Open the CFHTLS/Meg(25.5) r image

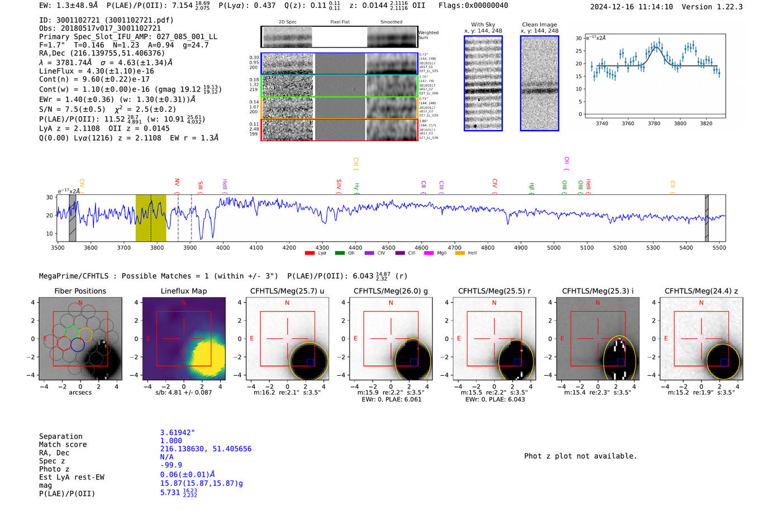(x=494, y=338)
